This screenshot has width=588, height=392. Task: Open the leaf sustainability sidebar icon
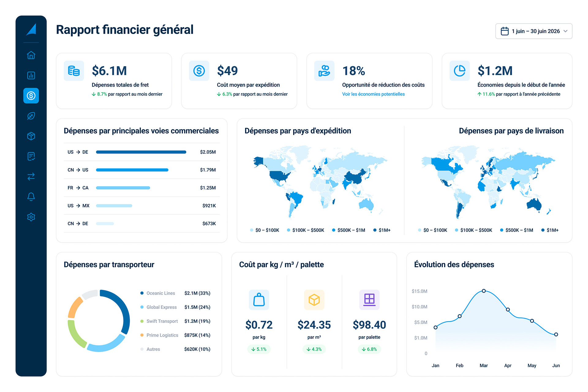pyautogui.click(x=31, y=116)
